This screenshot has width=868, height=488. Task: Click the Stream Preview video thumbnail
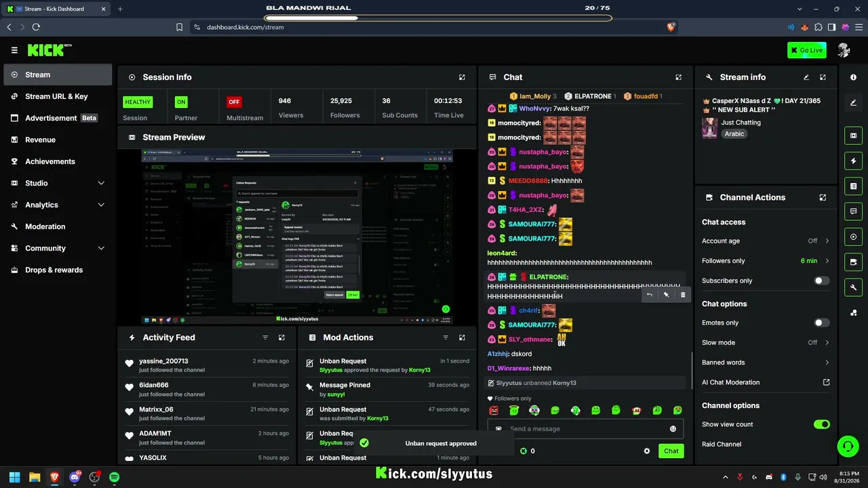(x=297, y=237)
